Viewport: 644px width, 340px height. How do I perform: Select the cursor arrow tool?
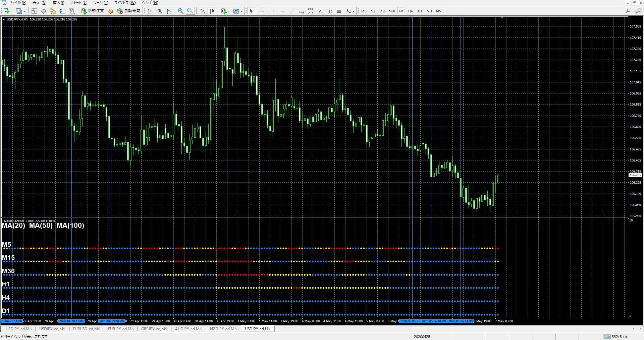pyautogui.click(x=252, y=11)
